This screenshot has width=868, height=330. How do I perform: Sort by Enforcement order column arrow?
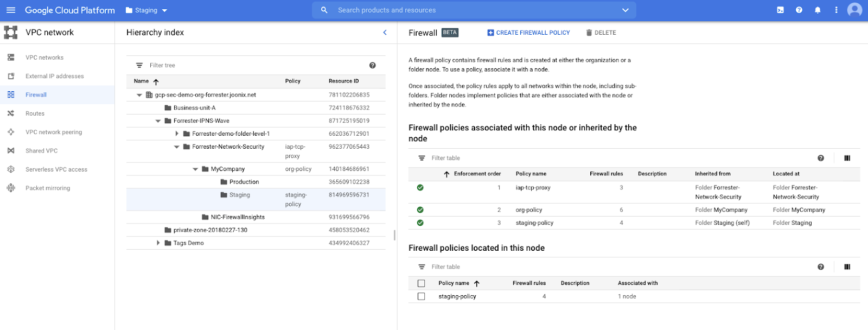[x=446, y=174]
